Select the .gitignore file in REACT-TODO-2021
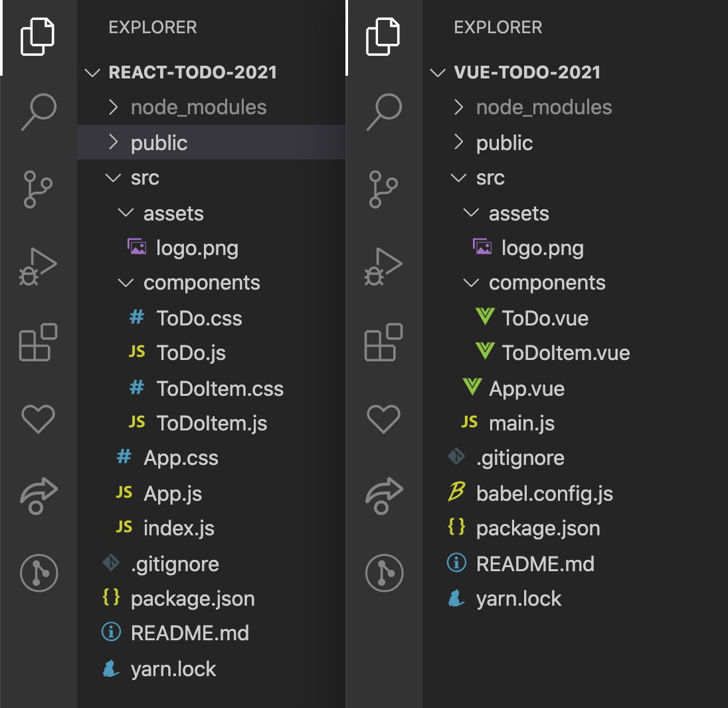 pos(175,563)
